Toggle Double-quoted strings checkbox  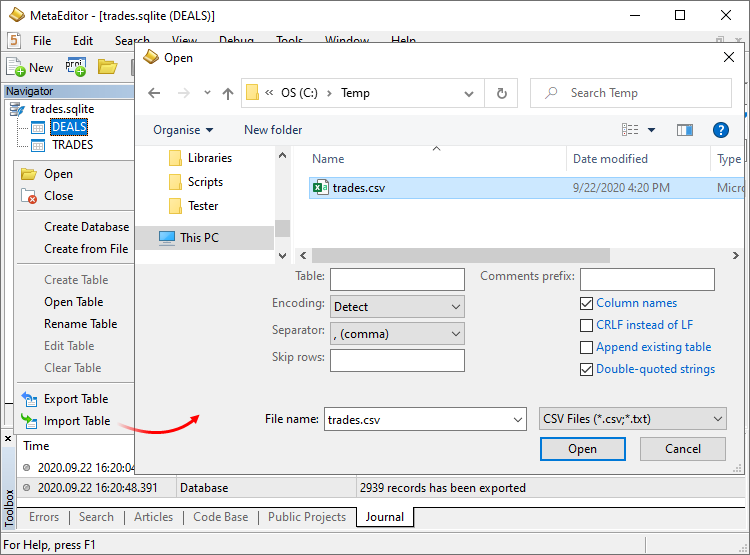[x=586, y=369]
